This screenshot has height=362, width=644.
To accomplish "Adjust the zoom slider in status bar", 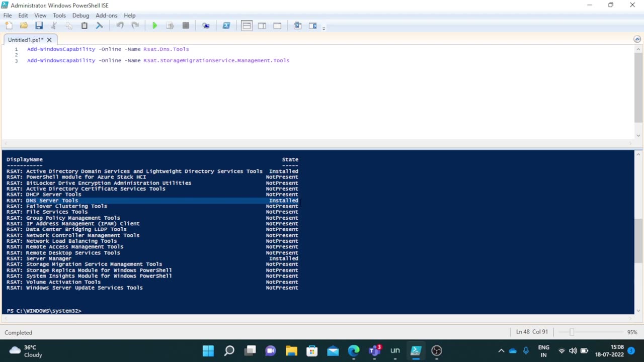I will click(x=572, y=332).
